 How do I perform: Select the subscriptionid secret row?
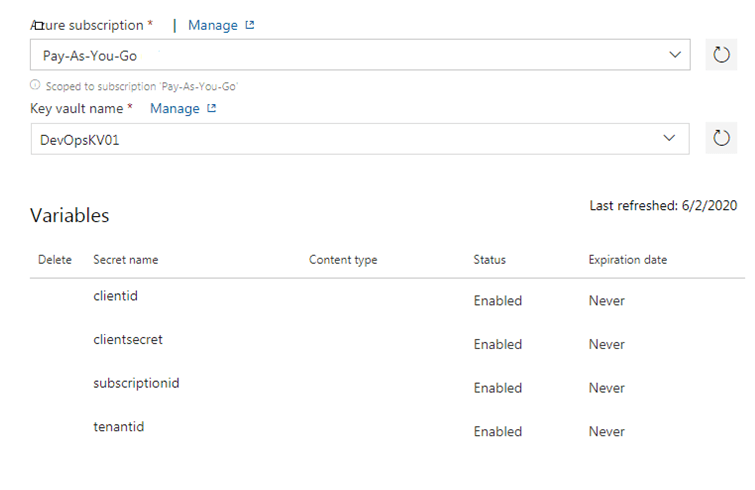[x=136, y=383]
